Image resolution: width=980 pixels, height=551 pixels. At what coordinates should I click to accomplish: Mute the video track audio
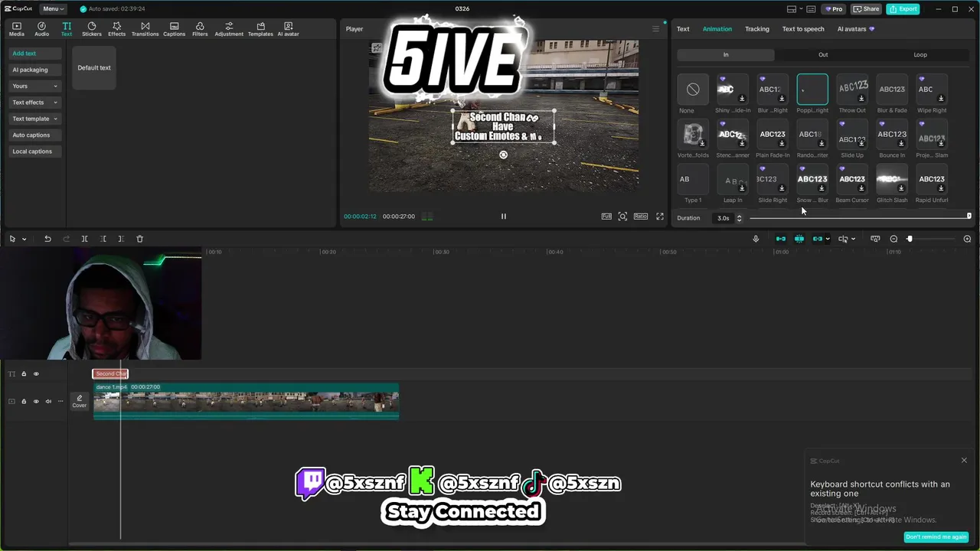tap(48, 401)
